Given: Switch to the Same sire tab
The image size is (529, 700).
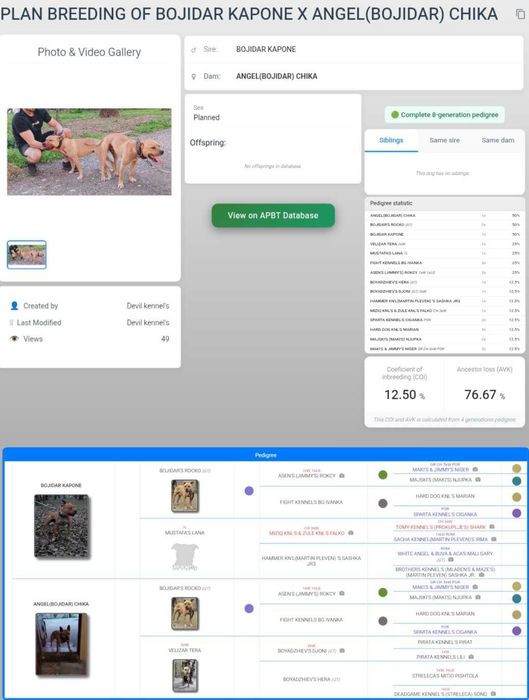Looking at the screenshot, I should tap(444, 140).
